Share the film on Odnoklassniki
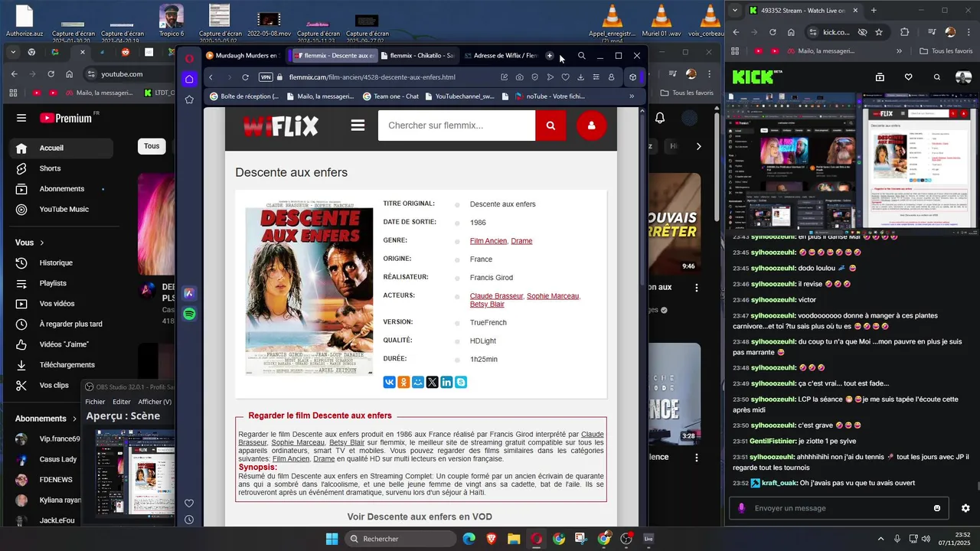This screenshot has width=980, height=551. tap(403, 382)
